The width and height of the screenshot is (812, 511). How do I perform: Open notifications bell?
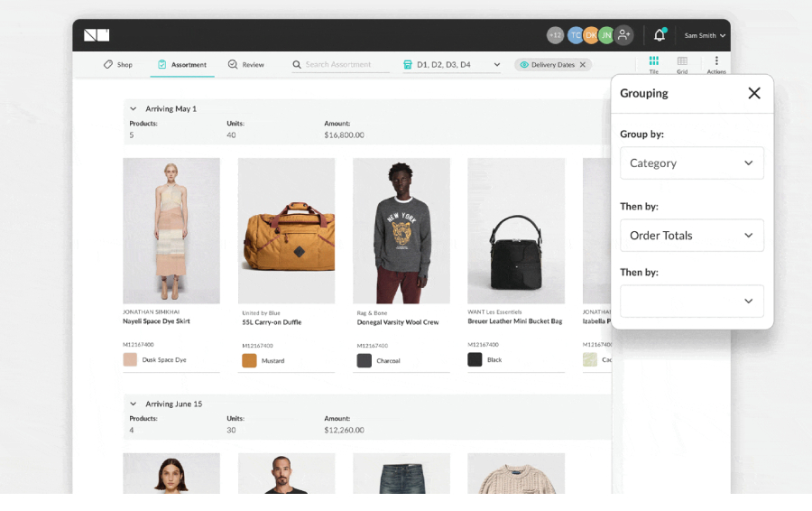click(660, 35)
